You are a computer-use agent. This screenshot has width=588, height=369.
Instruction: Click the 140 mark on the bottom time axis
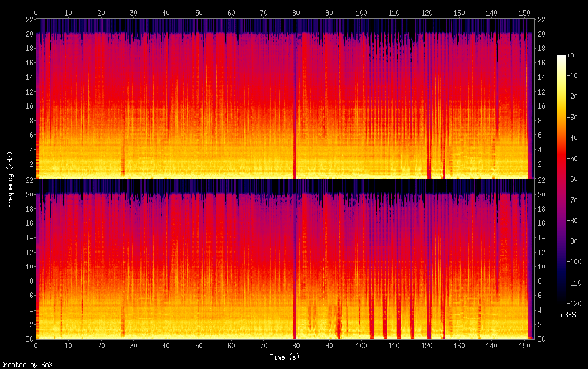click(x=492, y=345)
